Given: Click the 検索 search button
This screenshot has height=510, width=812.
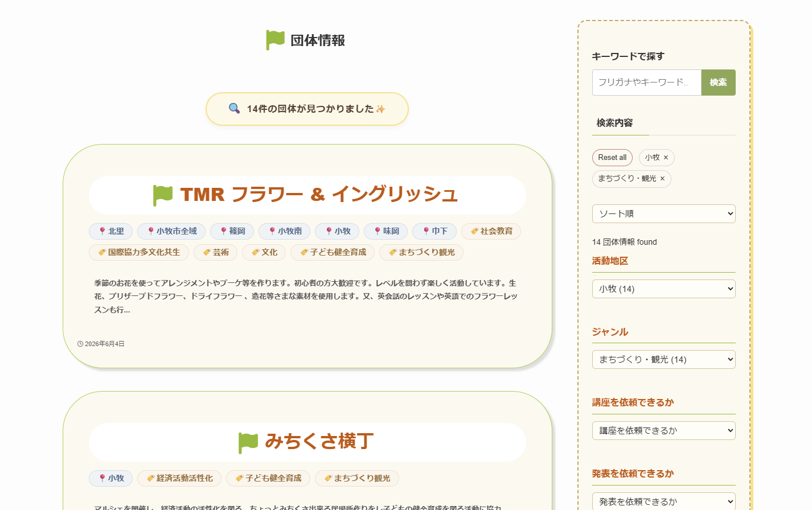Looking at the screenshot, I should (x=718, y=83).
